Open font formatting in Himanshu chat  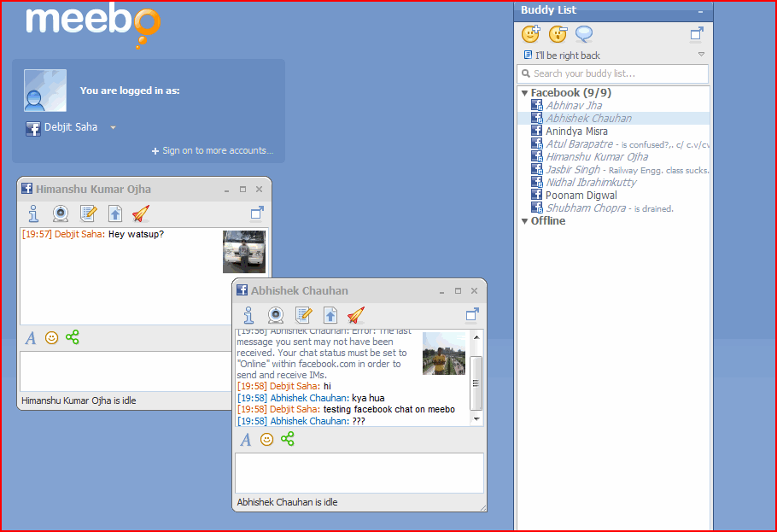[31, 338]
